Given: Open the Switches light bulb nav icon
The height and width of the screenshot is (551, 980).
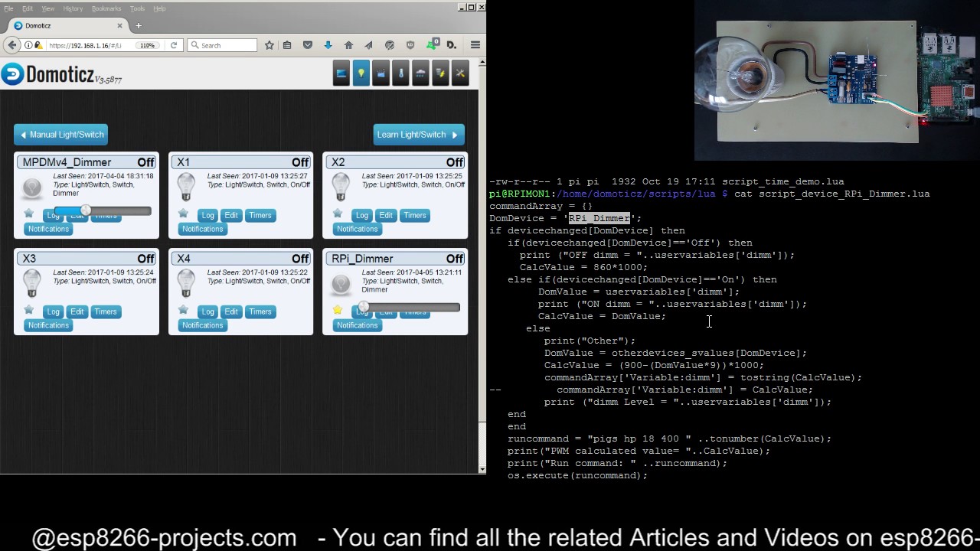Looking at the screenshot, I should [x=361, y=73].
